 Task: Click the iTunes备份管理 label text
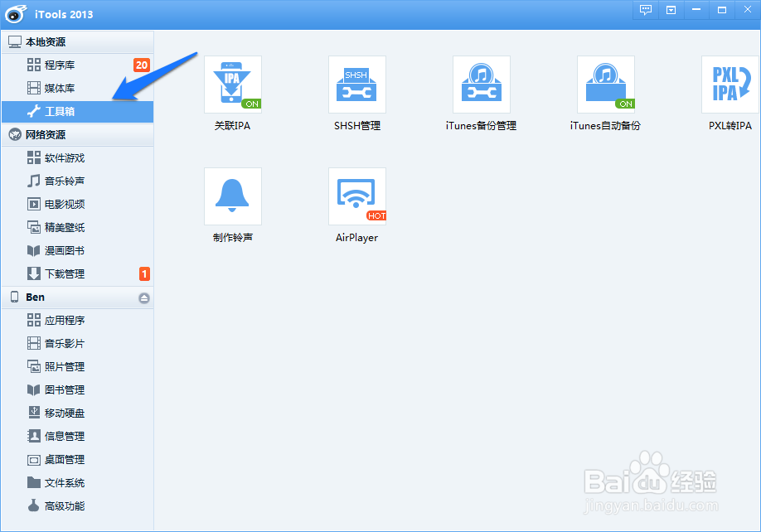tap(481, 126)
